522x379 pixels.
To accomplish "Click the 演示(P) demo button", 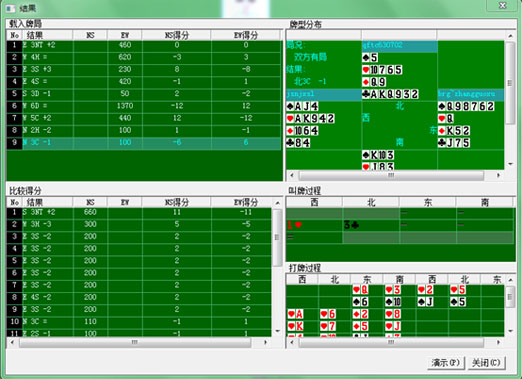I will click(446, 363).
